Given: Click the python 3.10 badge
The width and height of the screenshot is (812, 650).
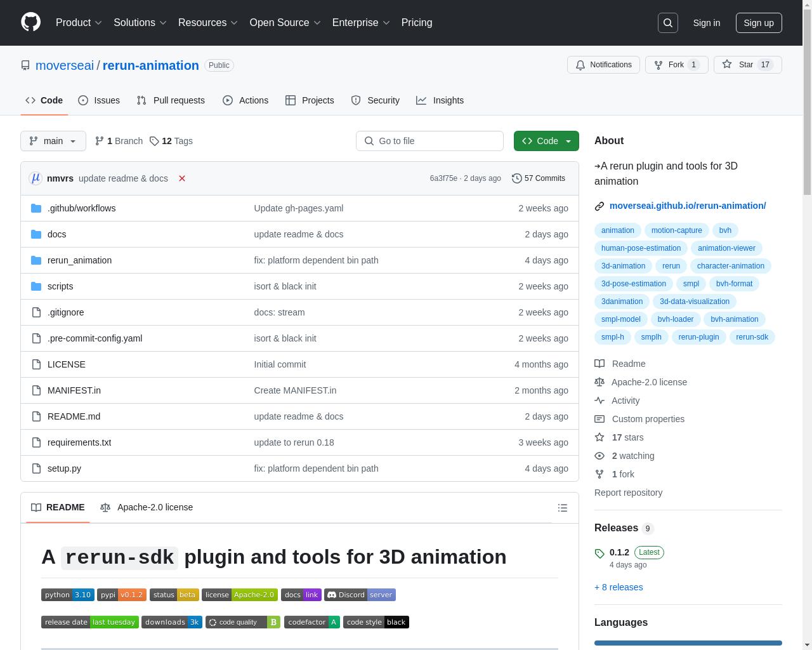Looking at the screenshot, I should click(68, 595).
